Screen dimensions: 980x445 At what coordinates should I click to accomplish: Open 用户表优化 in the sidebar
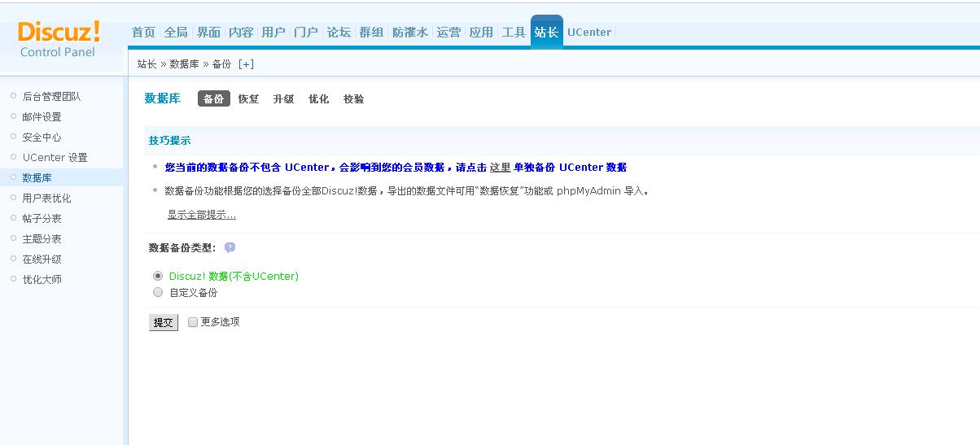46,198
